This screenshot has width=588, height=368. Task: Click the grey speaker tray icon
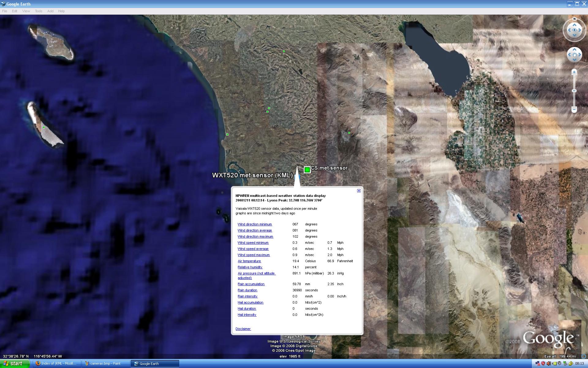tap(560, 363)
